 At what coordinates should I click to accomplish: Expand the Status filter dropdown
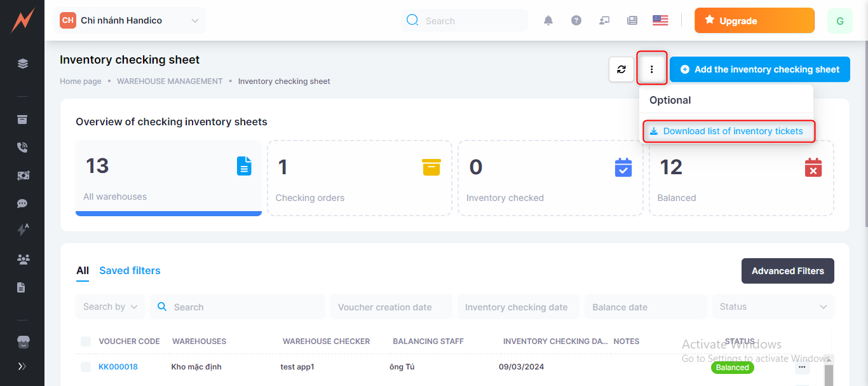[773, 307]
